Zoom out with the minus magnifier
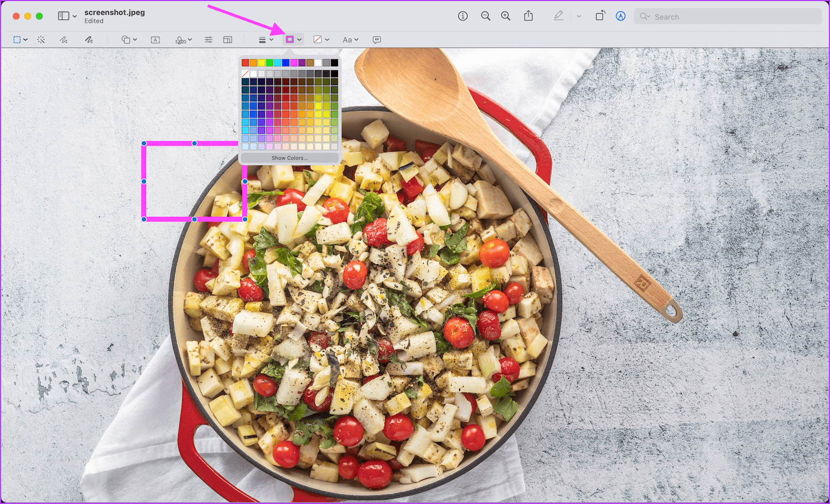830x504 pixels. pyautogui.click(x=485, y=16)
